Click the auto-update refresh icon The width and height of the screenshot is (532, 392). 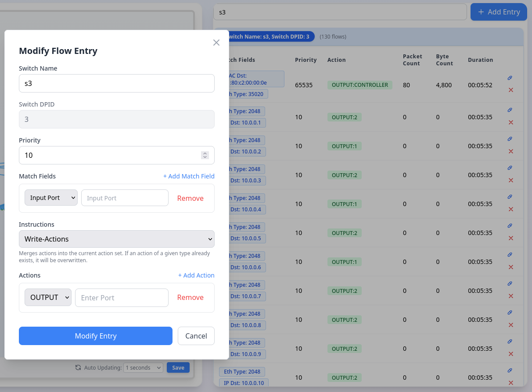pos(79,367)
